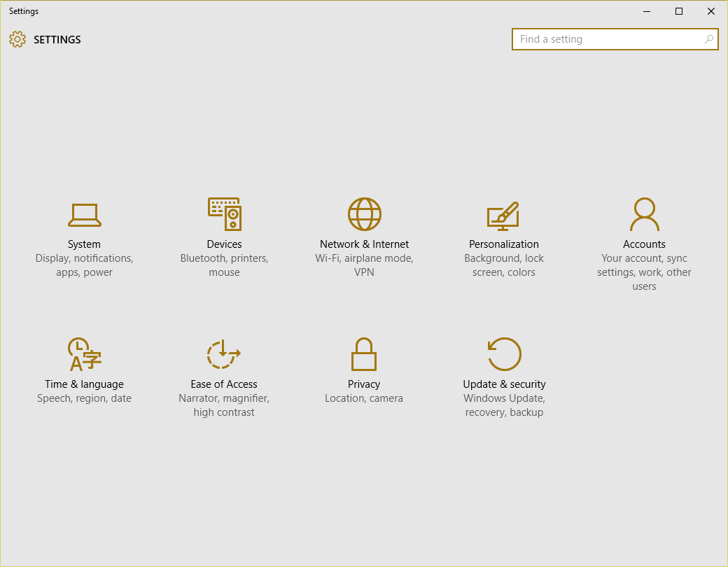
Task: Open Ease of Access dashed-circle icon
Action: click(224, 354)
